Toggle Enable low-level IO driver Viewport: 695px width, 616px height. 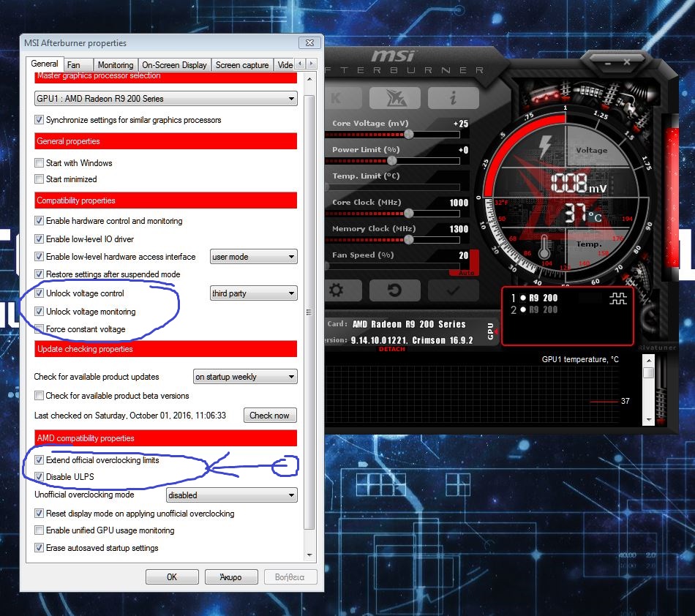tap(39, 239)
